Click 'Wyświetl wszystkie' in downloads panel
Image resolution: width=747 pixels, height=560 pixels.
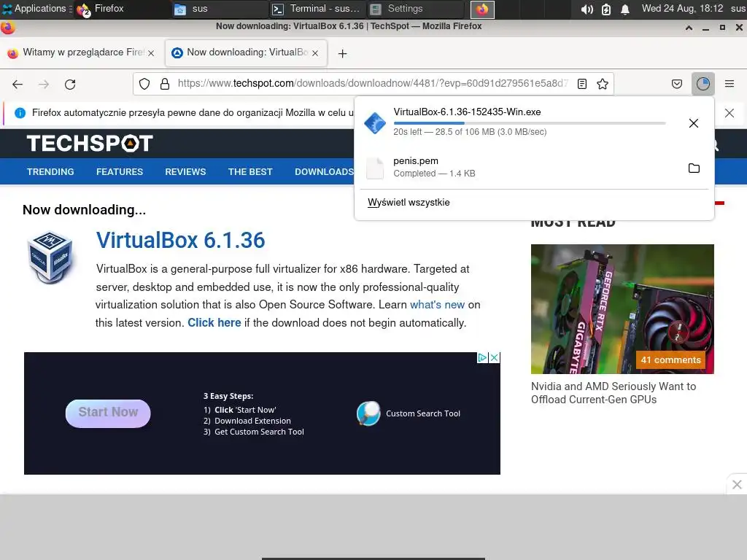point(409,203)
